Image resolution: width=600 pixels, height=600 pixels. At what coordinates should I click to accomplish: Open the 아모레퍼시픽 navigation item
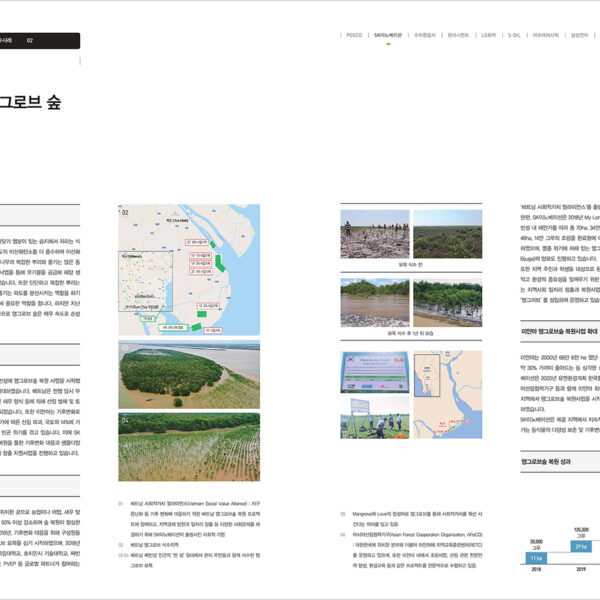coord(545,34)
